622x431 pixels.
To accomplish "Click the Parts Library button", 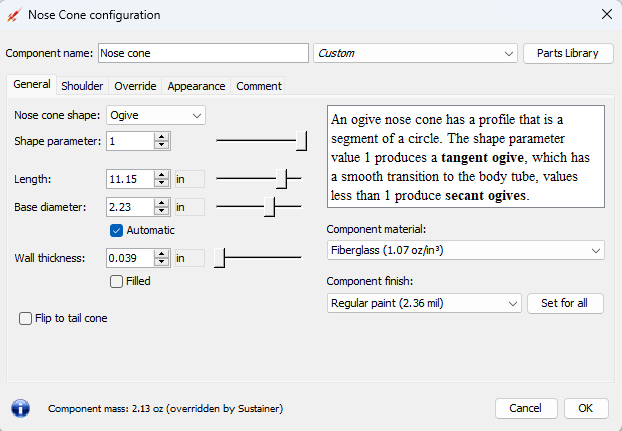I will (x=568, y=53).
